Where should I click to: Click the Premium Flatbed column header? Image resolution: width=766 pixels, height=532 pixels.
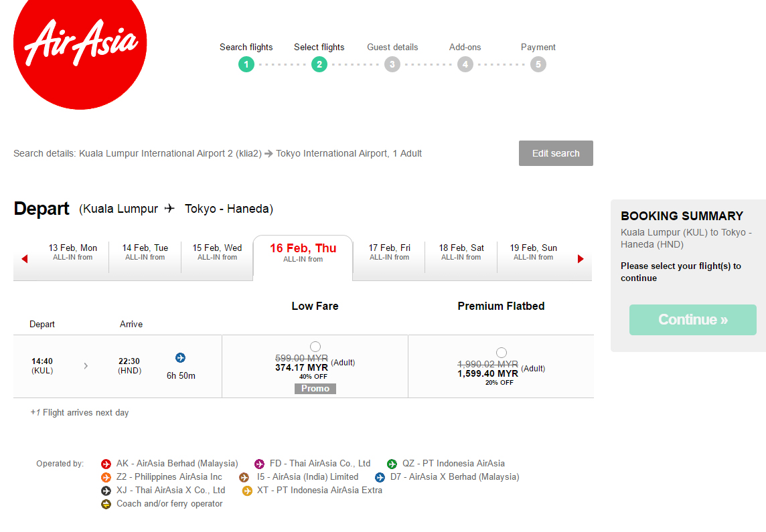(x=502, y=306)
